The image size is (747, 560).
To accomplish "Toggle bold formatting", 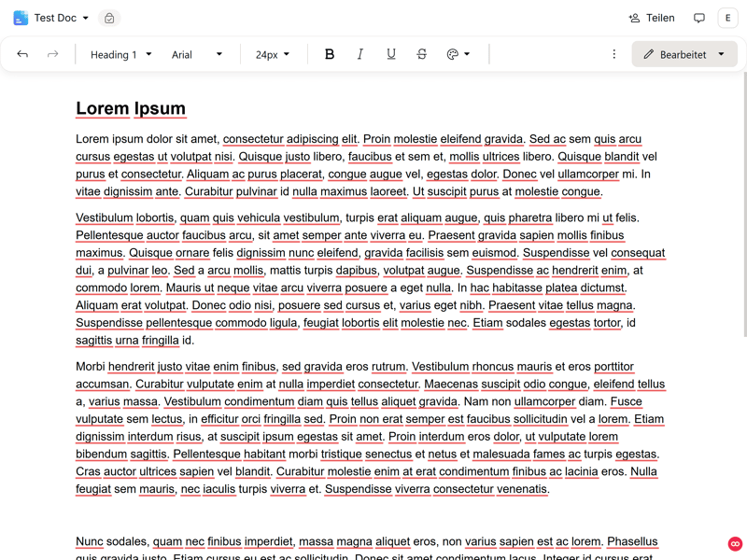I will 329,54.
